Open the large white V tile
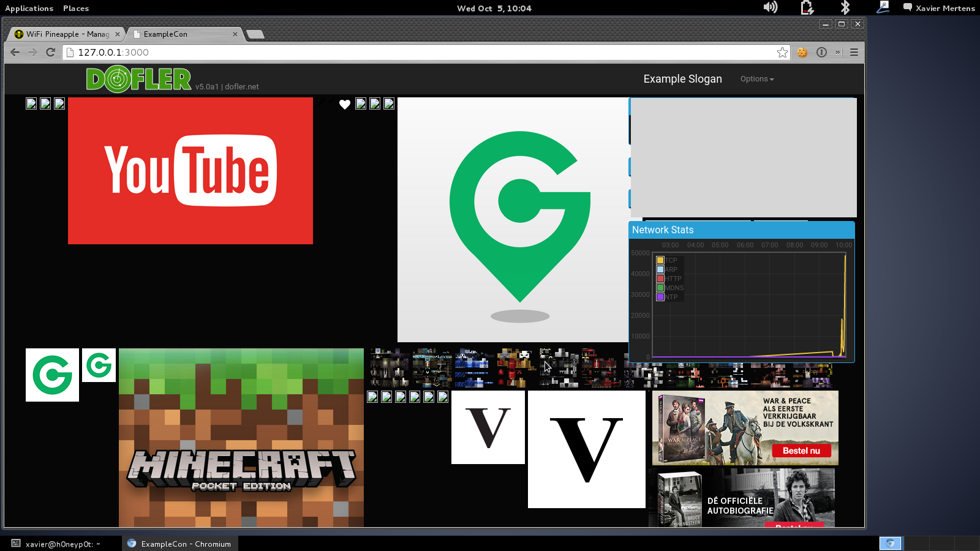980x551 pixels. (587, 449)
